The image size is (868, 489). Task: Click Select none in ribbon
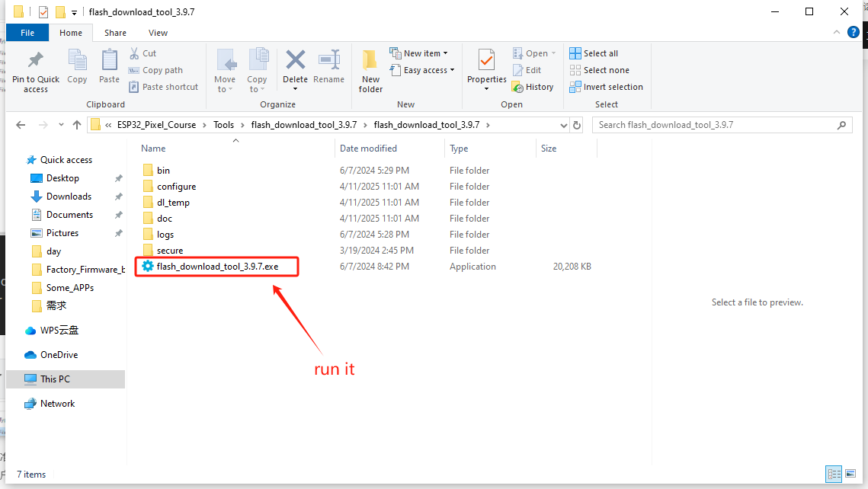coord(599,70)
